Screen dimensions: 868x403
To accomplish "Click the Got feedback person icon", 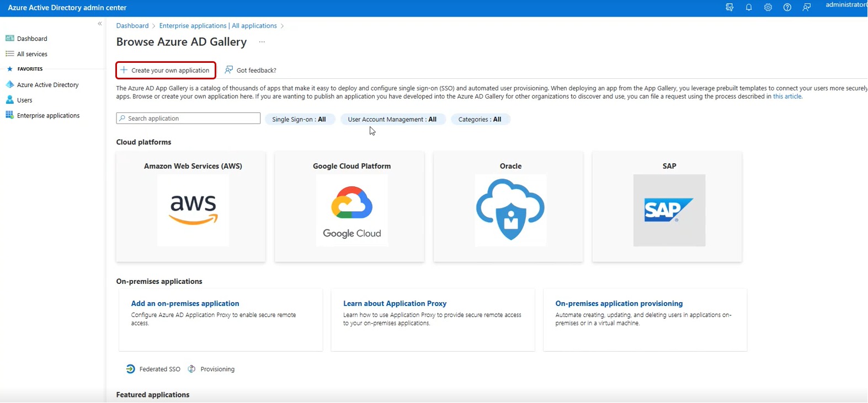I will (229, 70).
